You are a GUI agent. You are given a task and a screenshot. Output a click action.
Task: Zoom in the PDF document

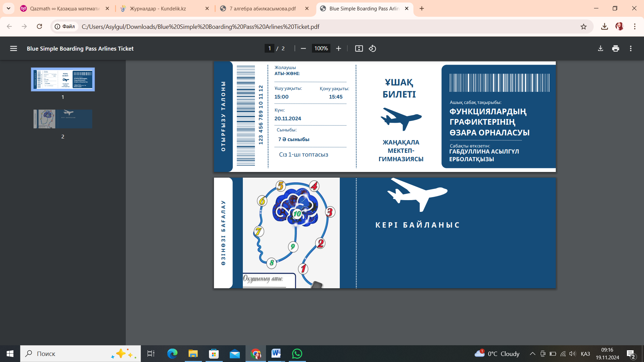tap(338, 49)
